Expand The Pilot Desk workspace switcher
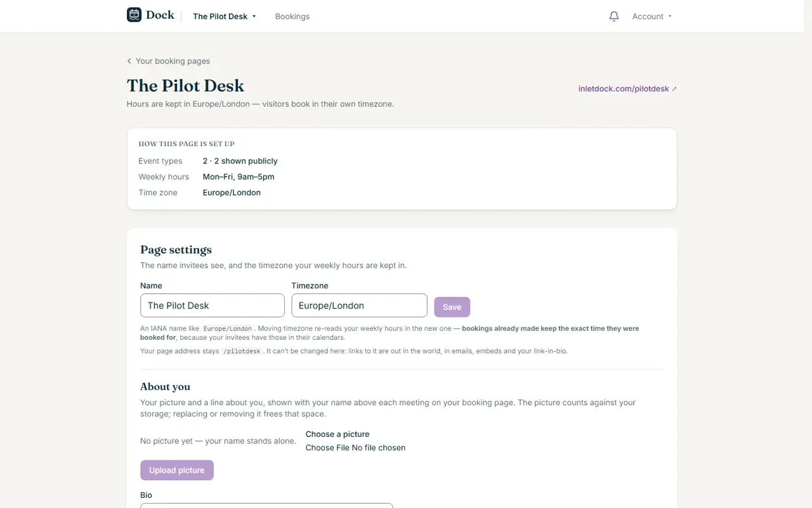 (225, 17)
